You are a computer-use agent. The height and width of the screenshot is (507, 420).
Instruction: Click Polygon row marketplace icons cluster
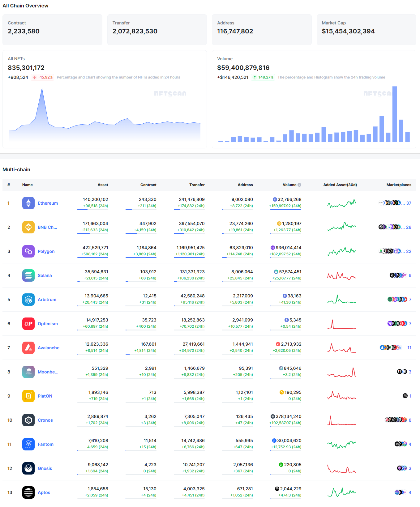(390, 251)
